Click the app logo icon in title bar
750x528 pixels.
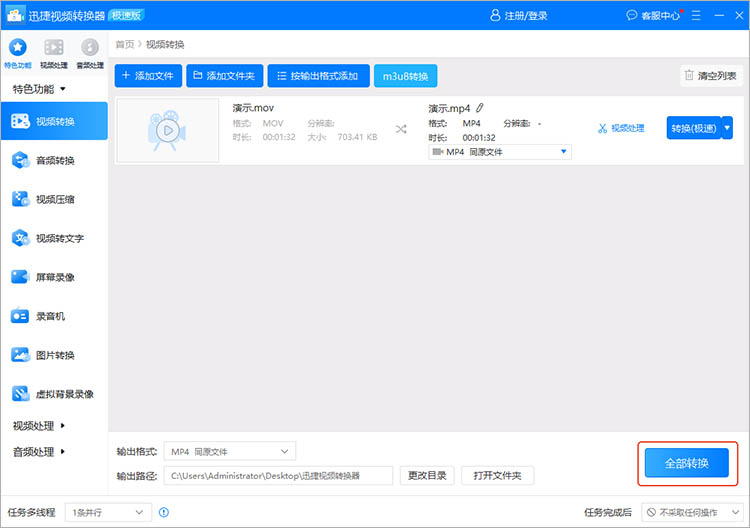[x=15, y=15]
